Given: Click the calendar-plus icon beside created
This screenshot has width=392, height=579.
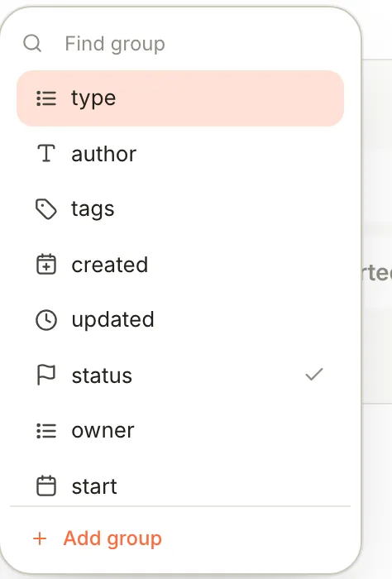Looking at the screenshot, I should tap(46, 265).
